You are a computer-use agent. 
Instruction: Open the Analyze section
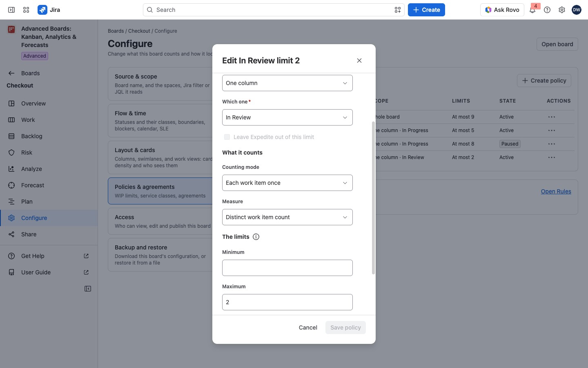click(49, 169)
